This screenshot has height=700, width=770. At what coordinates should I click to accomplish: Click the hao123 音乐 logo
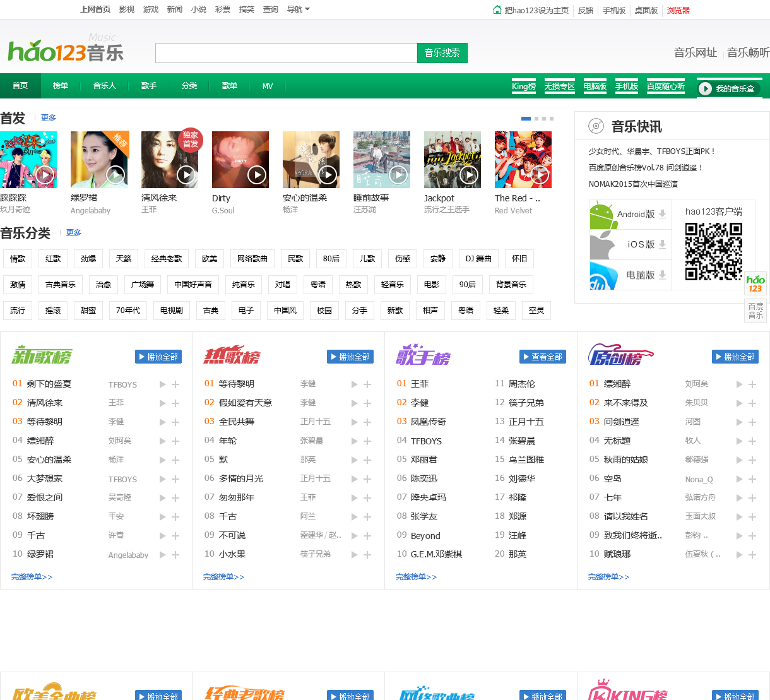click(x=66, y=49)
